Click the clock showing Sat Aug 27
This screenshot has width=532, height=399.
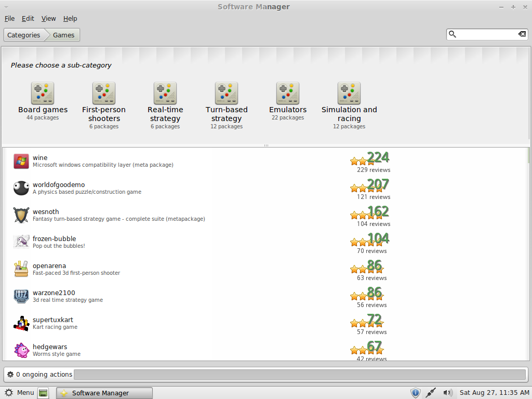pyautogui.click(x=495, y=393)
